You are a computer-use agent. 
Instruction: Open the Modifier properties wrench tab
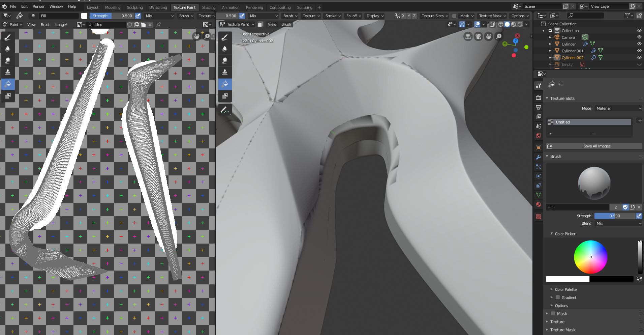coord(539,157)
